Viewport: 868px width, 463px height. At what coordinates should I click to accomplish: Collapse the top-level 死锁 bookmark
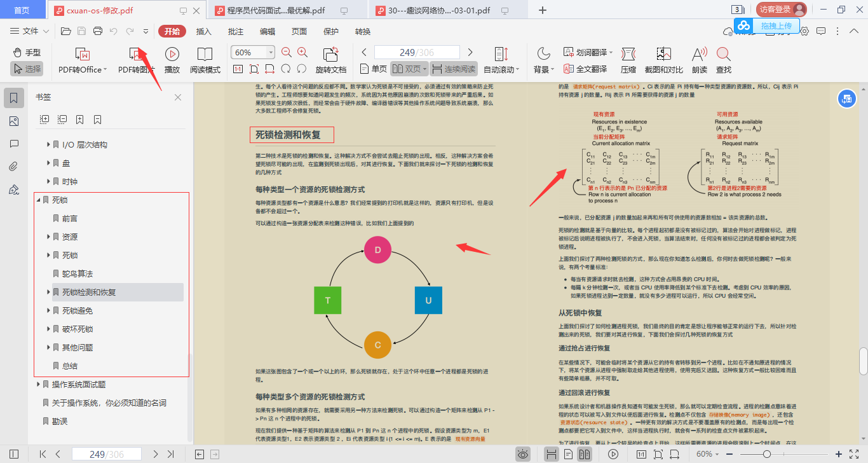pos(38,200)
